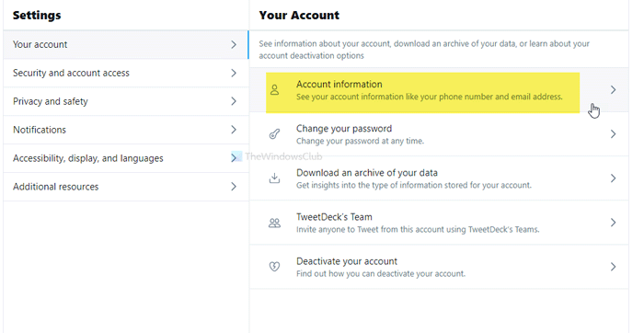Expand chevron on Additional resources row
This screenshot has width=644, height=333.
[234, 187]
